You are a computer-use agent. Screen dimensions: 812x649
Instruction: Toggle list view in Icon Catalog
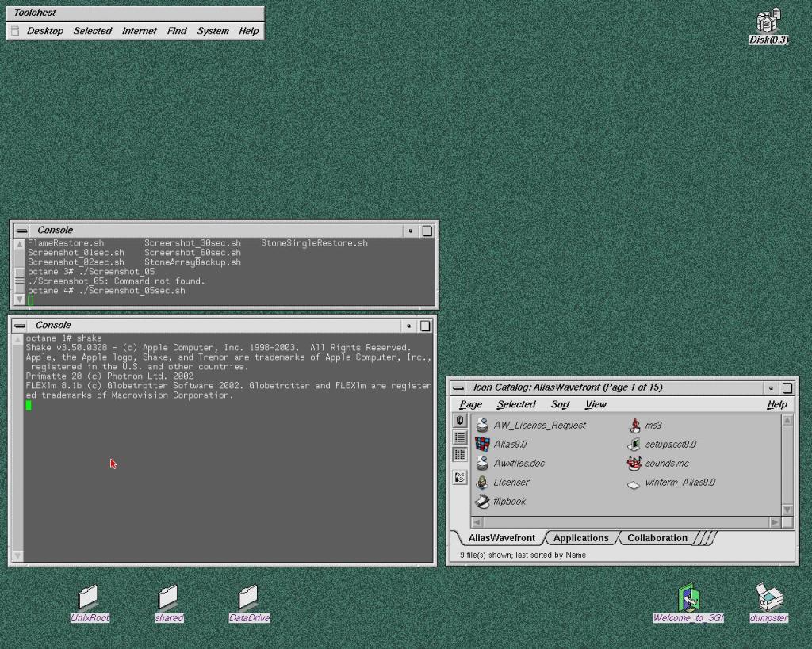coord(460,437)
